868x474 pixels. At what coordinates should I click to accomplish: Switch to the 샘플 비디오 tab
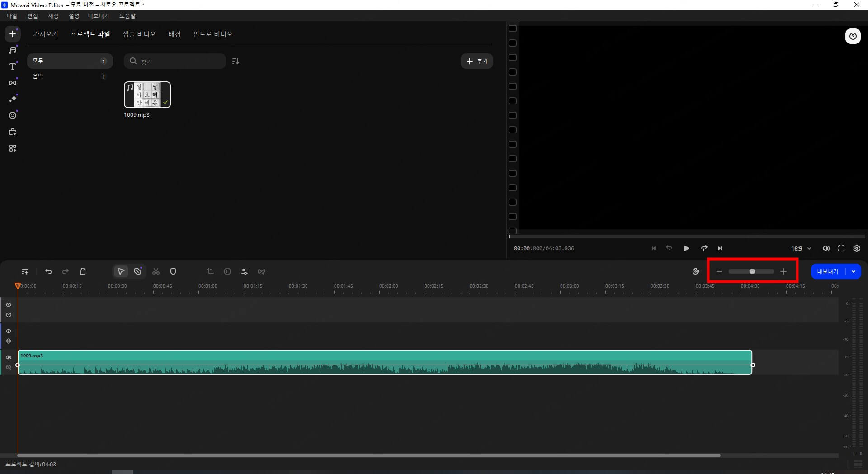(139, 34)
